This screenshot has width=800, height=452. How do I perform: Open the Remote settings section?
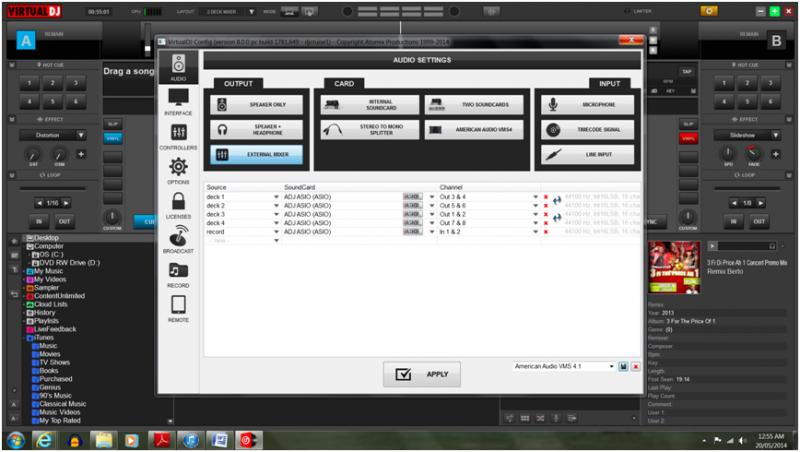point(178,308)
